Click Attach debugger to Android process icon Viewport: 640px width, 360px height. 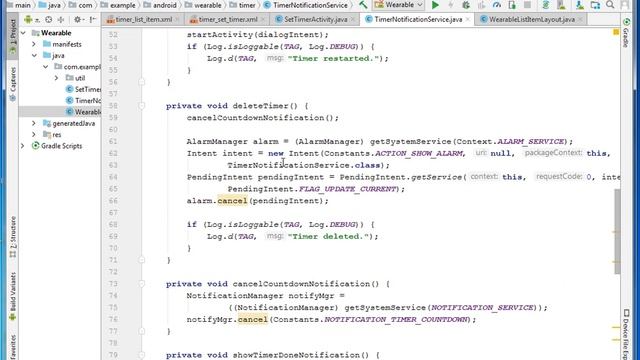pos(512,5)
